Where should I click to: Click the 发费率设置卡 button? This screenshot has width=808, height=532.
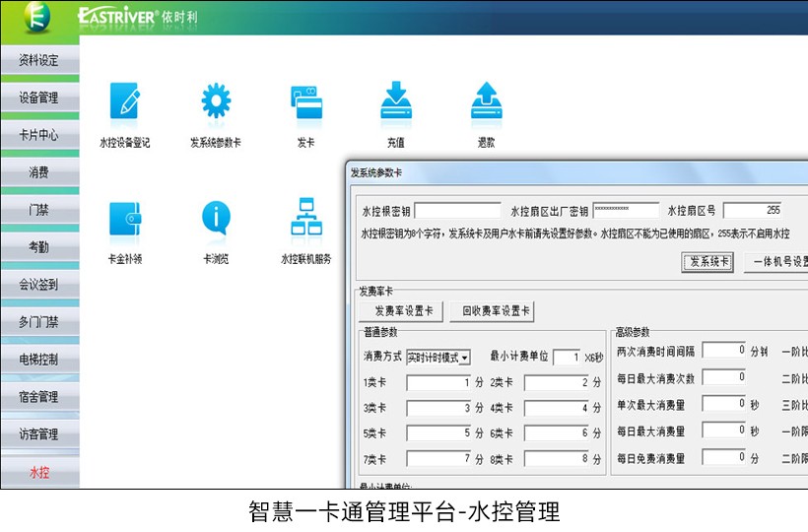point(401,311)
